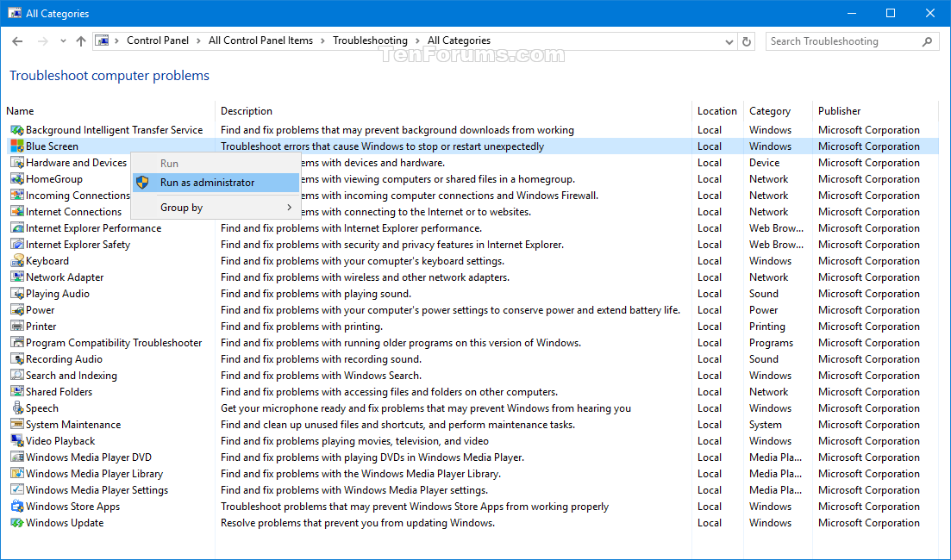Click the System Maintenance icon

tap(17, 424)
